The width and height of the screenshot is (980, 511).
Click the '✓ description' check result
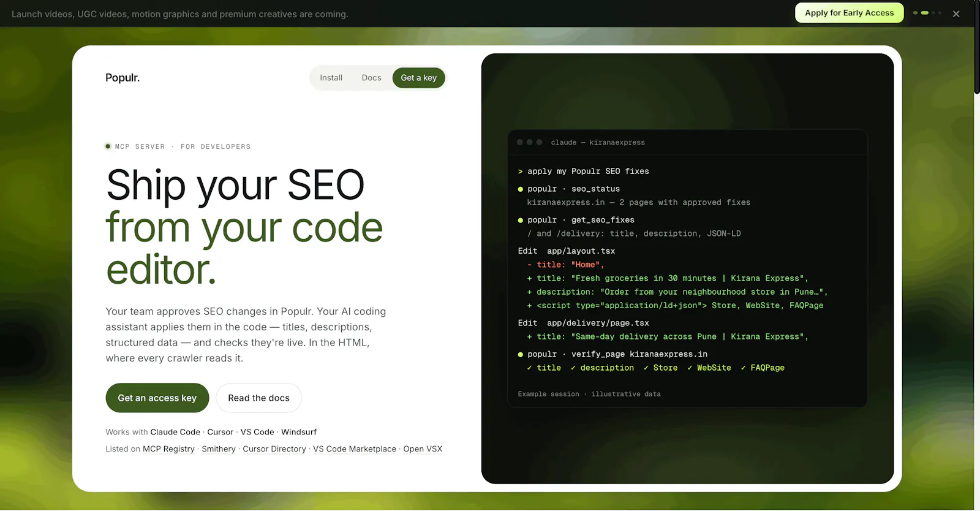point(602,368)
